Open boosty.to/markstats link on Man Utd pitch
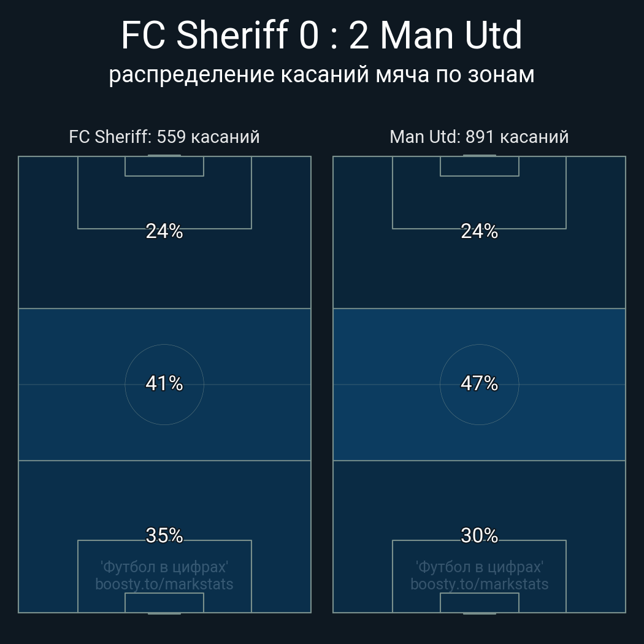Viewport: 644px width, 644px height. [x=479, y=584]
